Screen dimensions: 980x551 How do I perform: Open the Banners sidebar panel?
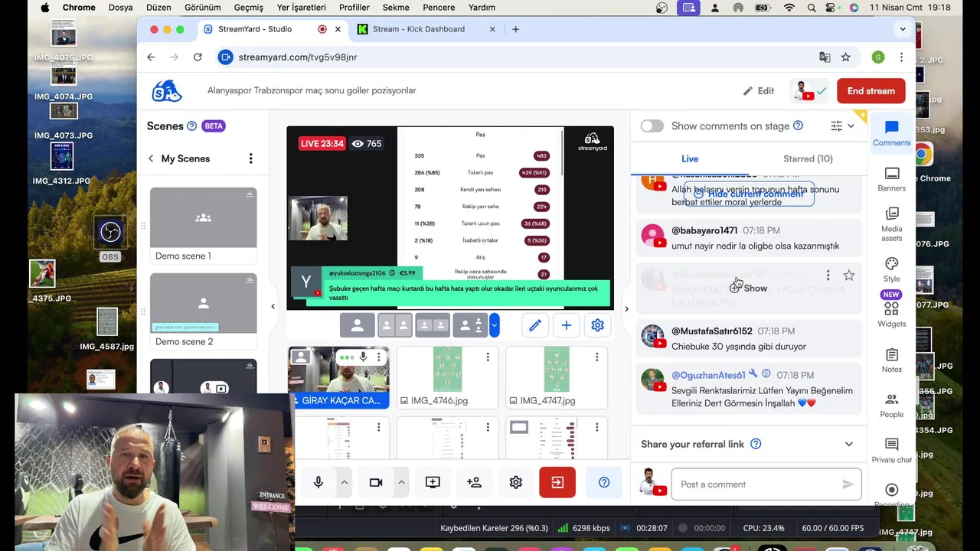(891, 179)
